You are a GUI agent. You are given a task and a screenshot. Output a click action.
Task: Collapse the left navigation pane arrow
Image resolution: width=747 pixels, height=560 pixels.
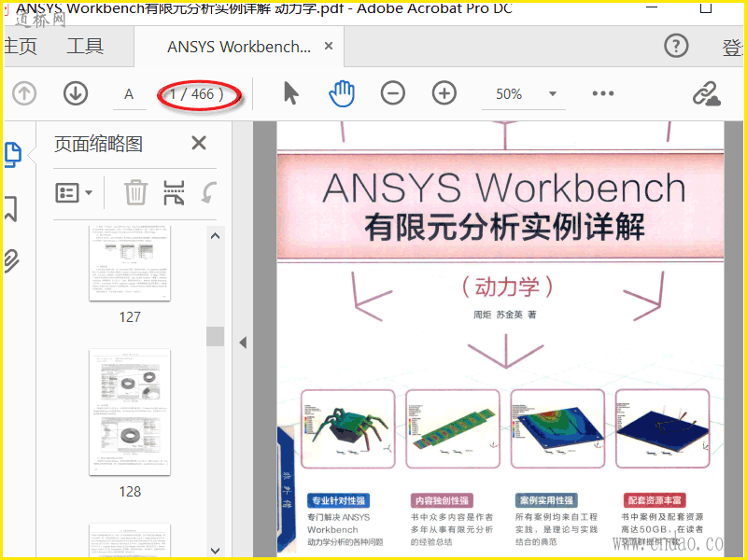click(243, 343)
